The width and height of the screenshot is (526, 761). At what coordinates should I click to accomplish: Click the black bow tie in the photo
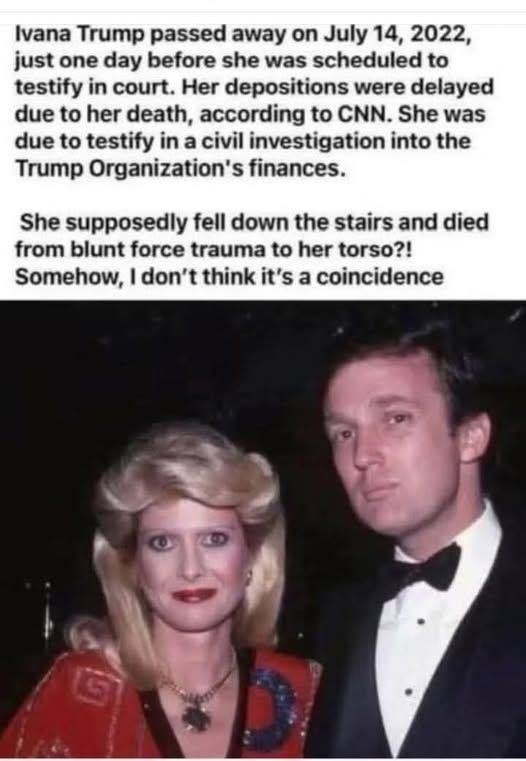click(x=426, y=567)
